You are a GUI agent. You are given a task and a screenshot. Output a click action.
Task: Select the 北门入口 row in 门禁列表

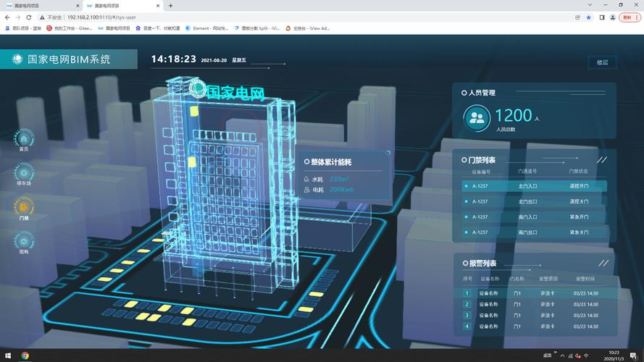click(x=534, y=186)
